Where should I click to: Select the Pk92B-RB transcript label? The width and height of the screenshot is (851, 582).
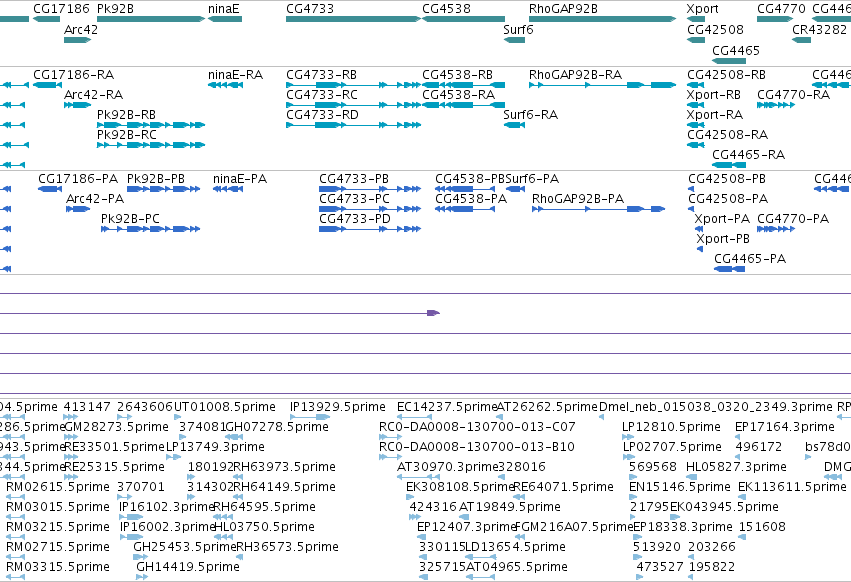126,115
